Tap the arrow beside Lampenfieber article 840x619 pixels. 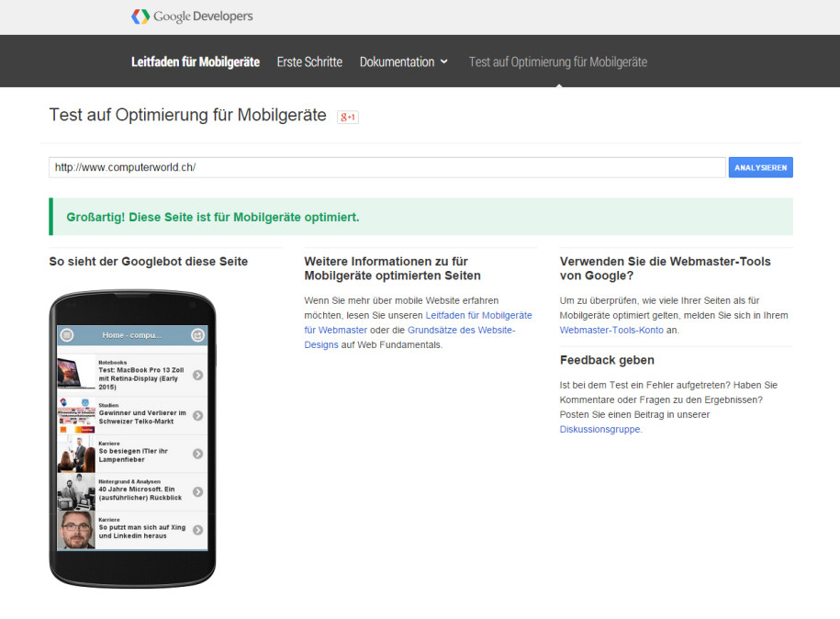[x=197, y=454]
